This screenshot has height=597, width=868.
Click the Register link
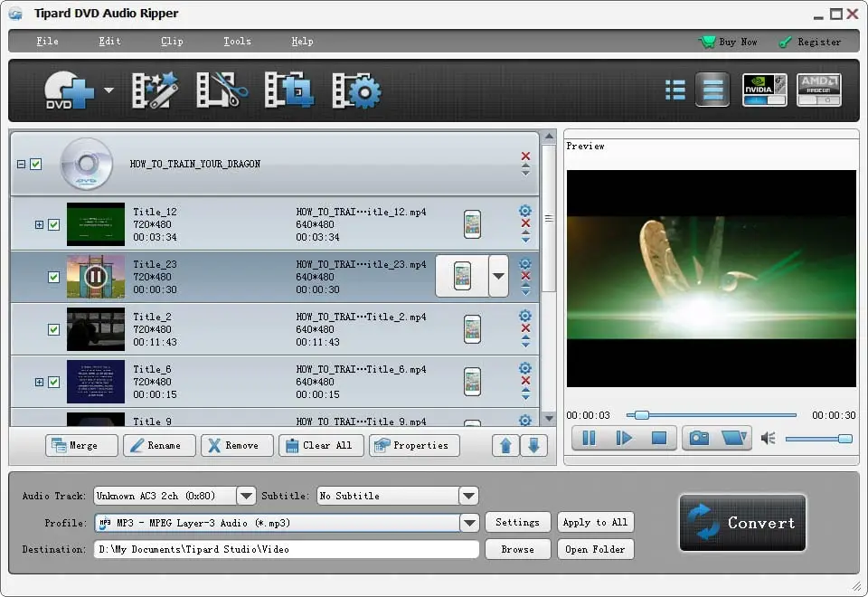click(x=810, y=43)
